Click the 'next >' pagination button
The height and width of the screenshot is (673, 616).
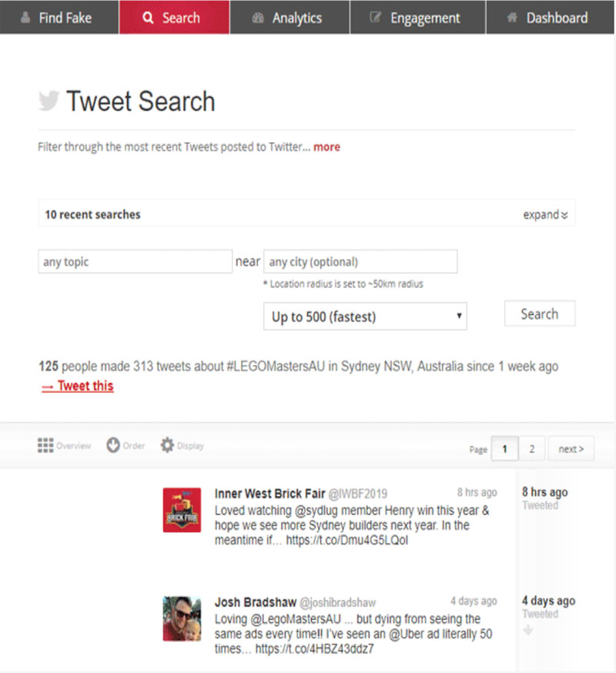pyautogui.click(x=571, y=449)
